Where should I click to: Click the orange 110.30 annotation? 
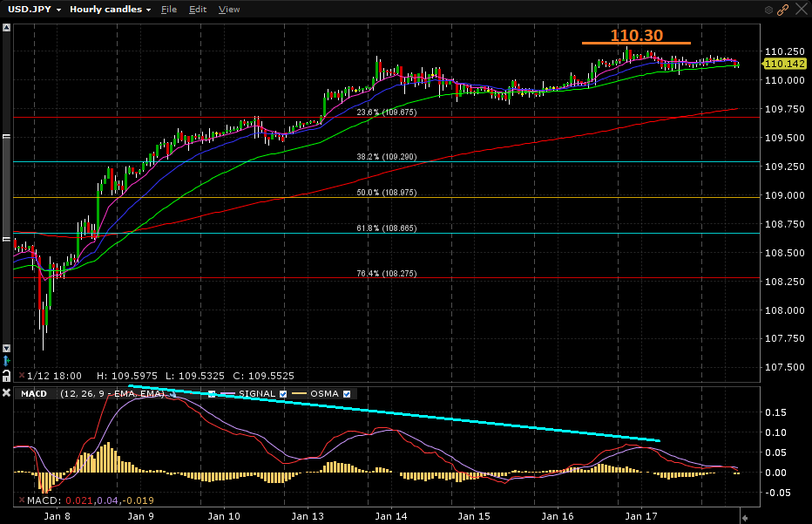point(637,35)
